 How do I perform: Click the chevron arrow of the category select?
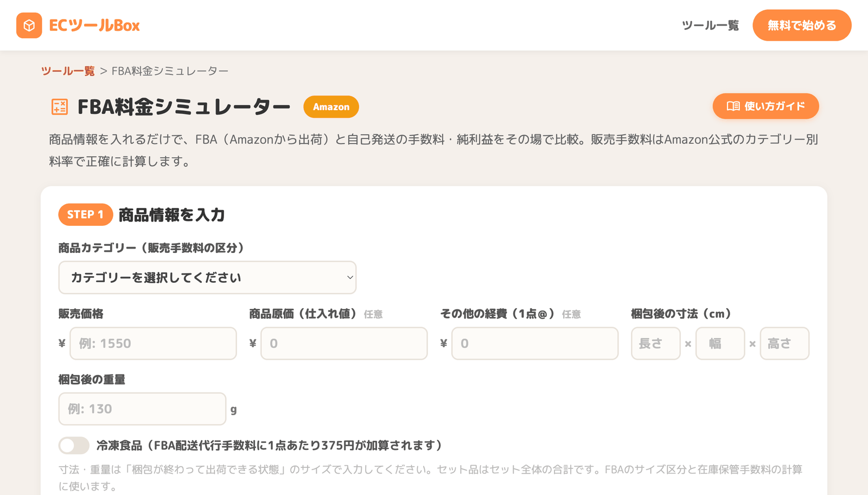click(350, 277)
